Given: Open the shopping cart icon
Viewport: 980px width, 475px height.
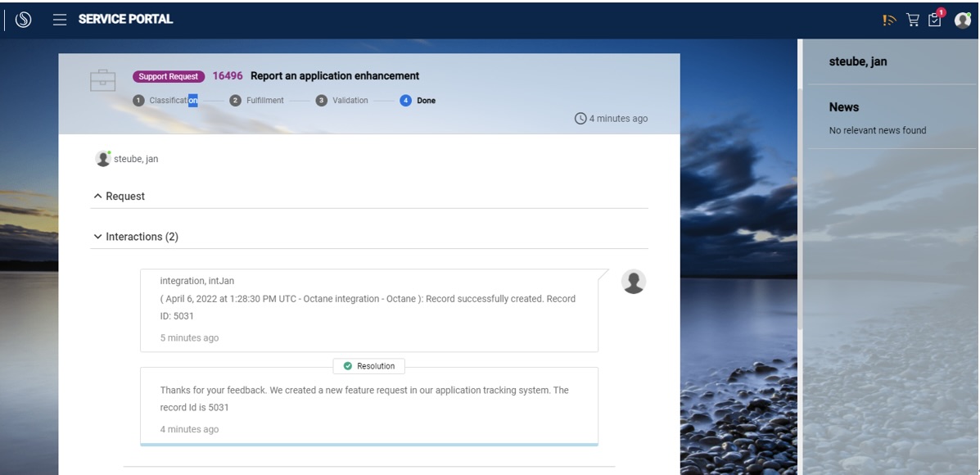Looking at the screenshot, I should tap(912, 19).
